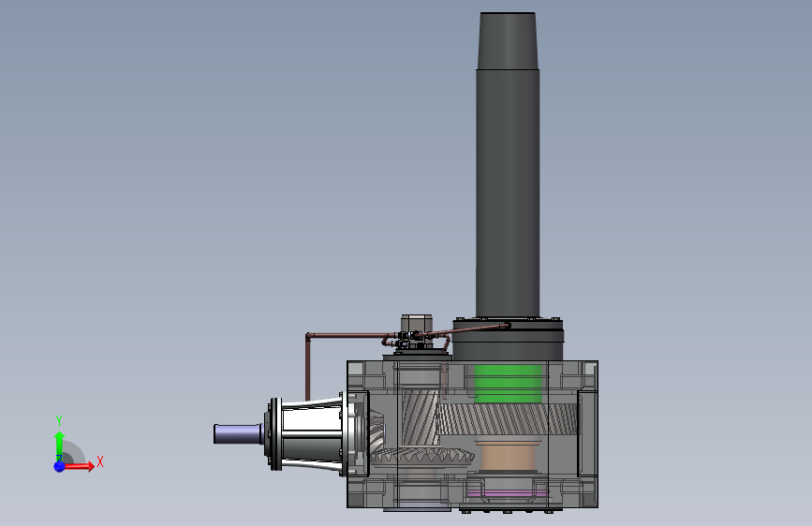Select the tall dark vertical column of the model
Screen dimensions: 812x526
(x=508, y=166)
